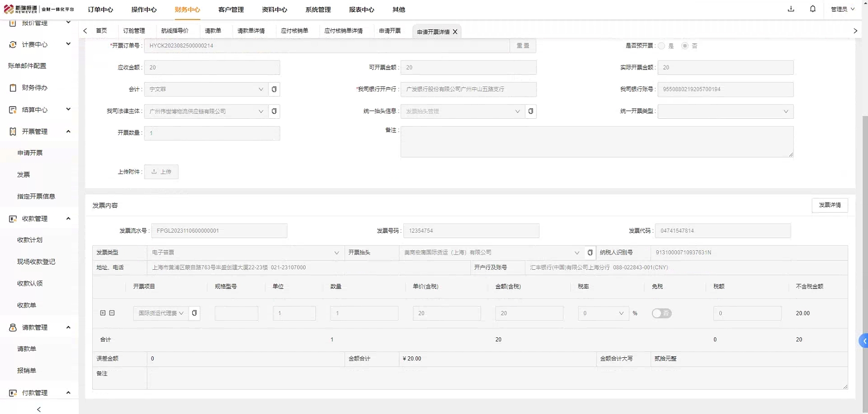Click copy icon beside 国际货运代理费

pos(194,313)
